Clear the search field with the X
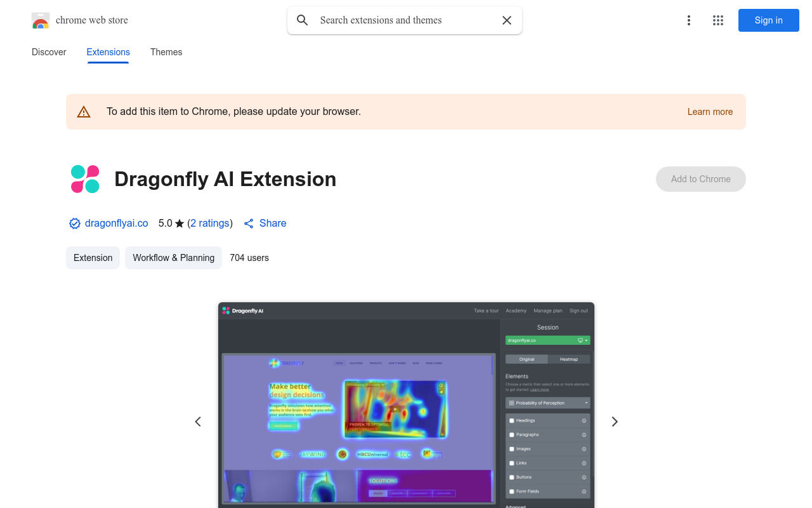 pos(507,20)
